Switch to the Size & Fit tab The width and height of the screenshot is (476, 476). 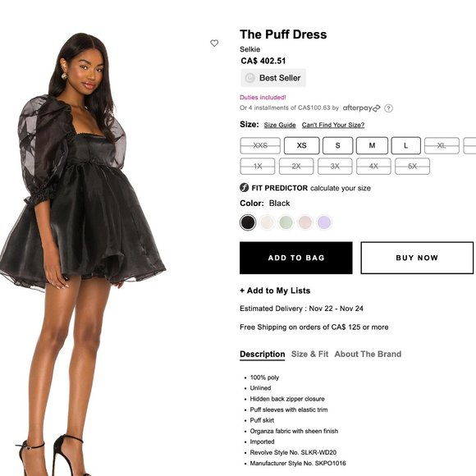(x=309, y=354)
